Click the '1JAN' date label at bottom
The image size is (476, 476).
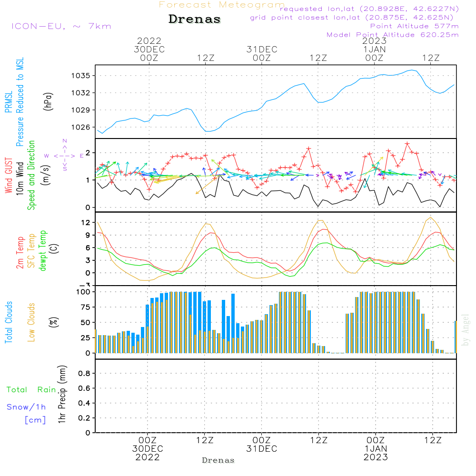(x=376, y=449)
